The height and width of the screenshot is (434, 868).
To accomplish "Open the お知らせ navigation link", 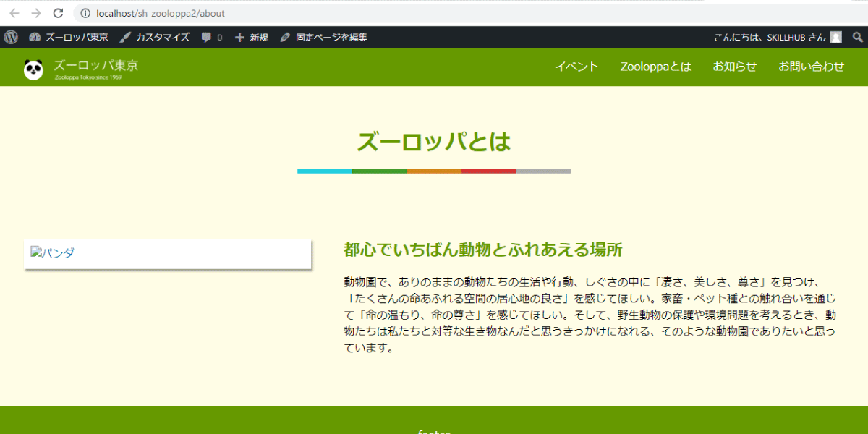I will (734, 67).
